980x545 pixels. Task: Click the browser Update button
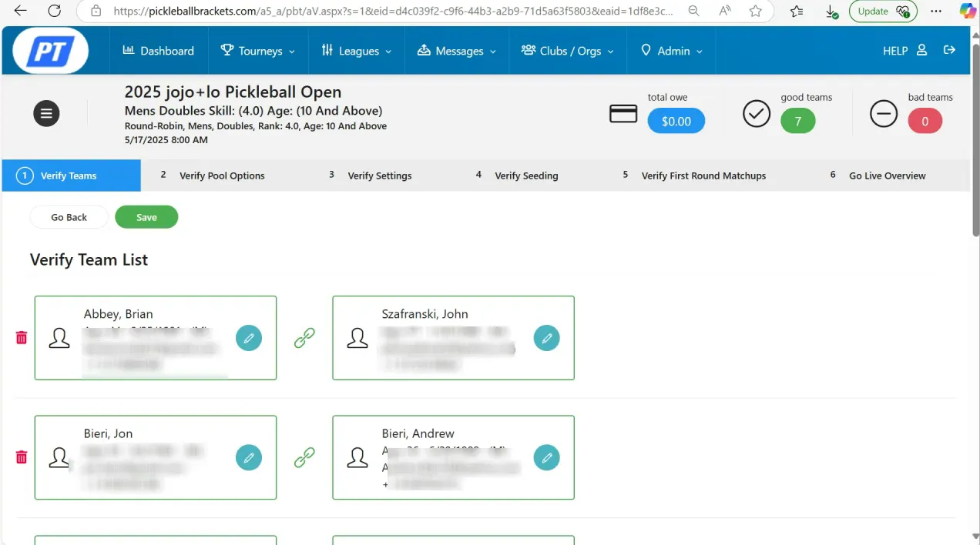[883, 11]
